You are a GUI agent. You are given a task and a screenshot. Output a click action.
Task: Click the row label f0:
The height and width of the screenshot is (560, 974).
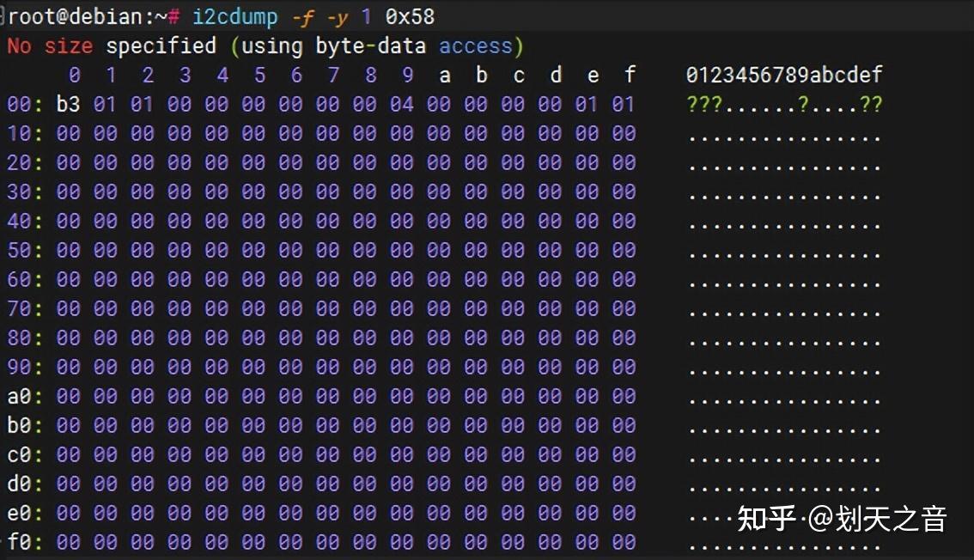[x=26, y=542]
